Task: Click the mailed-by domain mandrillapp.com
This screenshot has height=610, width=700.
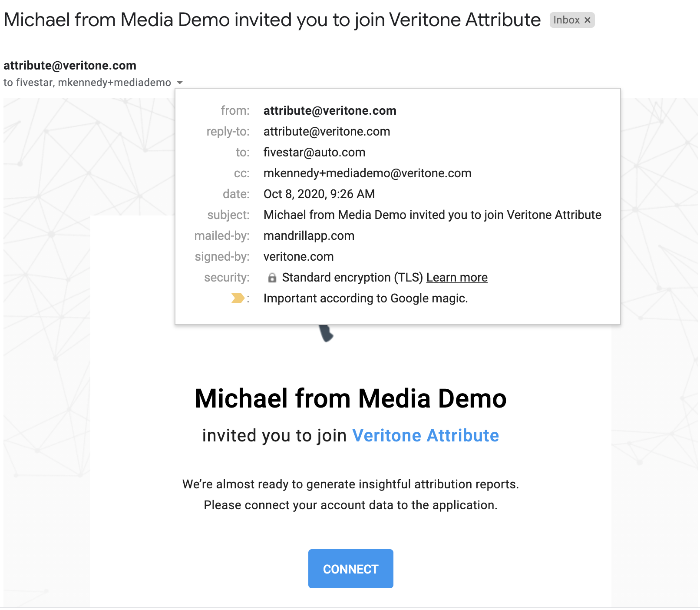Action: (x=309, y=236)
